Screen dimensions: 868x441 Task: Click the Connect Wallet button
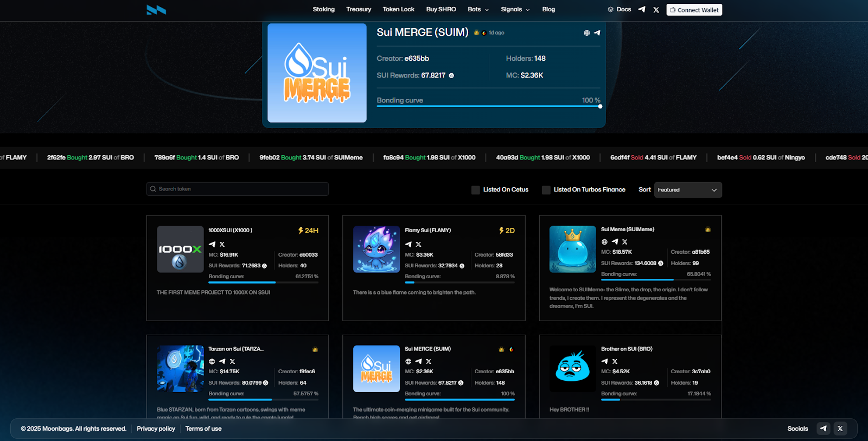[x=694, y=10]
